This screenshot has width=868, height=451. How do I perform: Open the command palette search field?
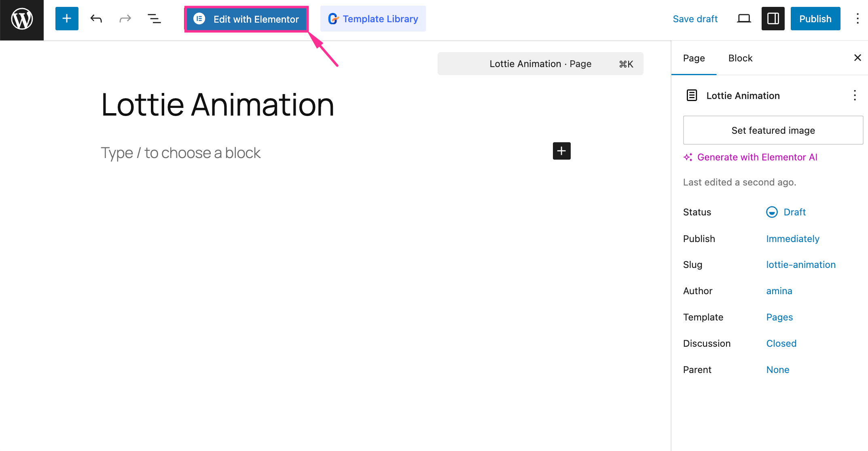540,63
